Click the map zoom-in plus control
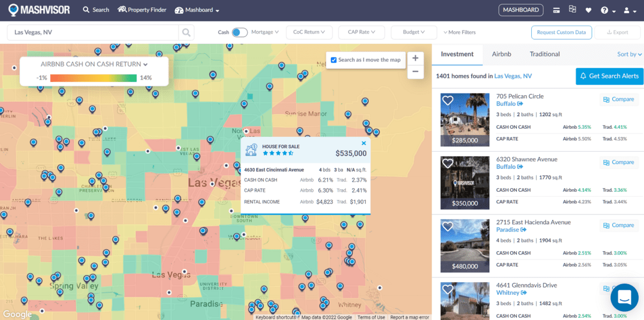The height and width of the screenshot is (320, 644). tap(415, 57)
